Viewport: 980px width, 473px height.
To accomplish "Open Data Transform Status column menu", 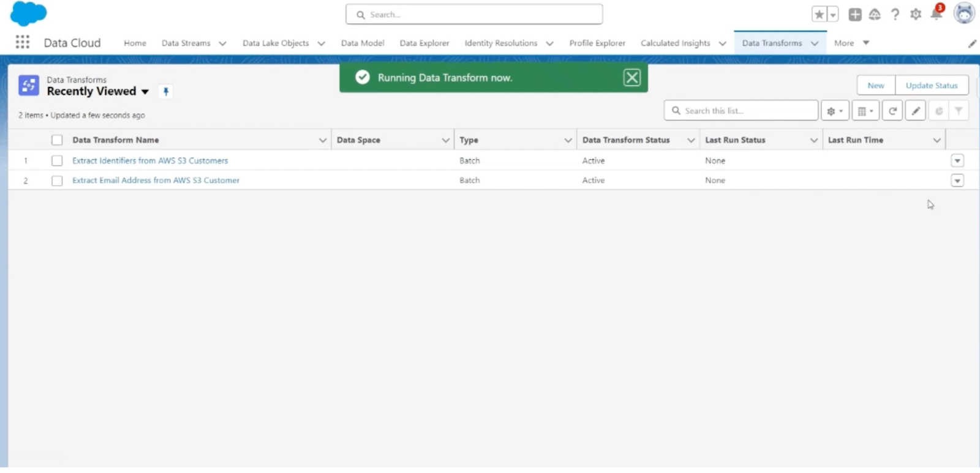I will pos(691,140).
